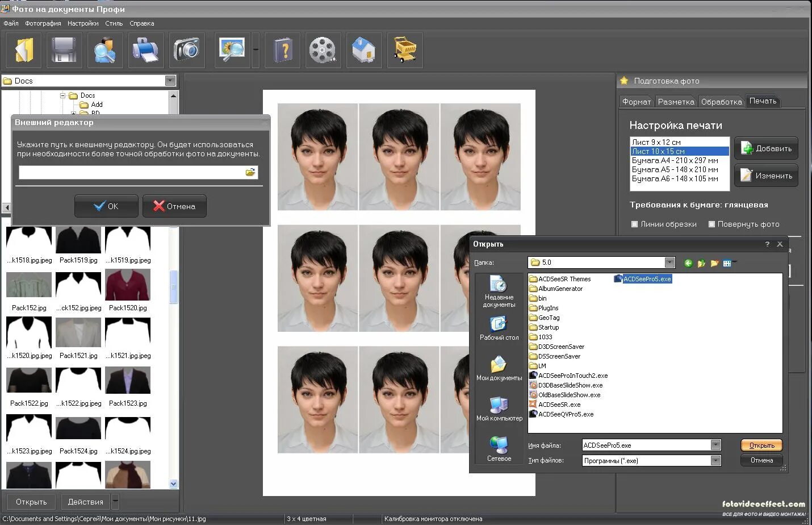Open the Имя файла combo box arrow

click(x=716, y=445)
